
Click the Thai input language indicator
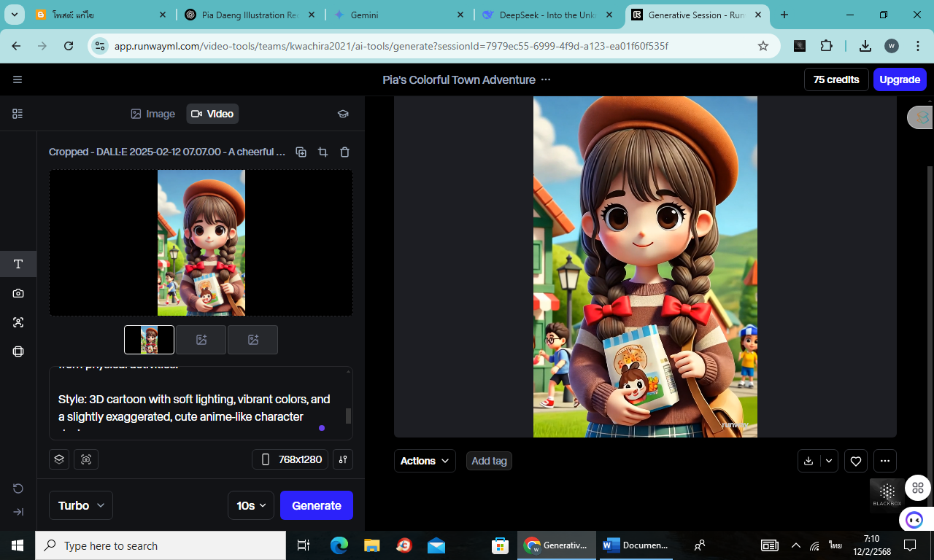[x=835, y=545]
